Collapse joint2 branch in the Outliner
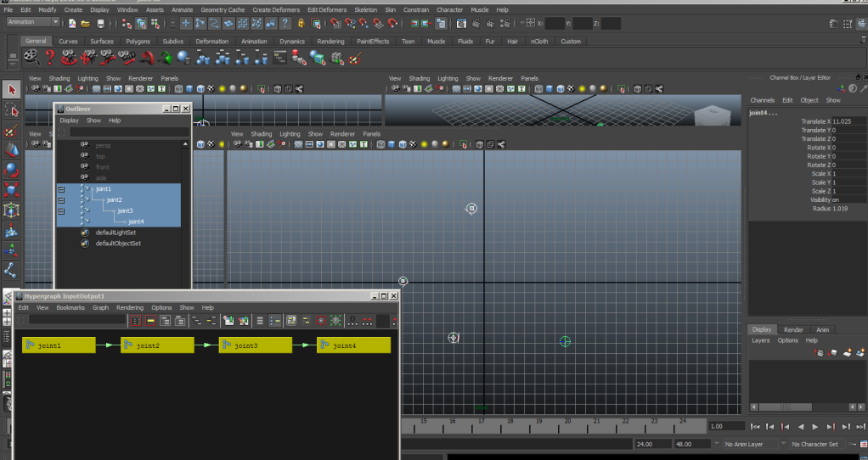This screenshot has width=868, height=460. point(61,200)
